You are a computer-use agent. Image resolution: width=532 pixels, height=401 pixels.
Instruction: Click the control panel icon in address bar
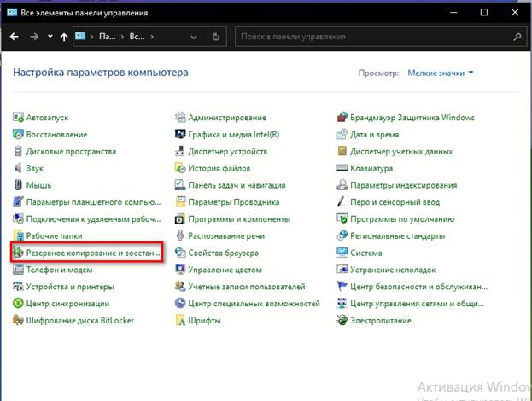80,36
